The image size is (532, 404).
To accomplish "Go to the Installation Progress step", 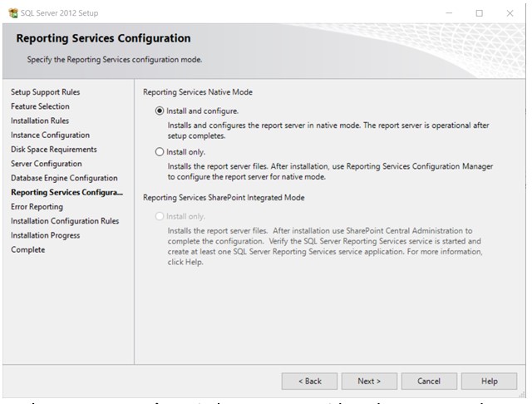I will click(46, 235).
